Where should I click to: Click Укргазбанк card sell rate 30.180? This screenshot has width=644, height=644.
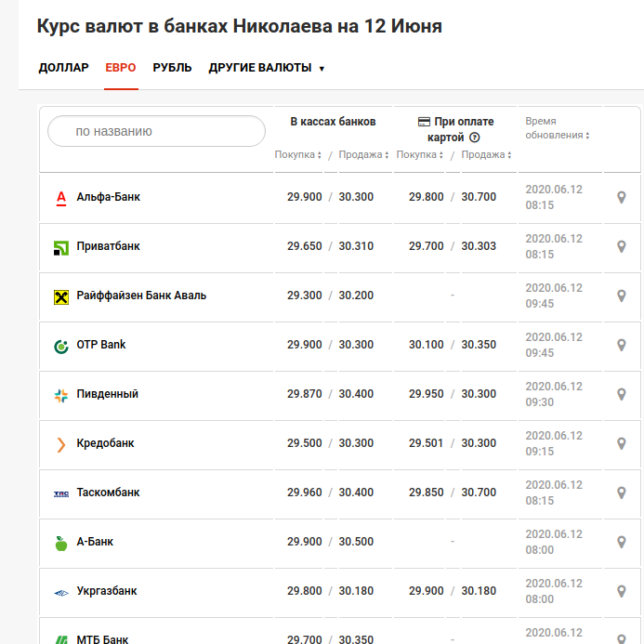tap(479, 591)
